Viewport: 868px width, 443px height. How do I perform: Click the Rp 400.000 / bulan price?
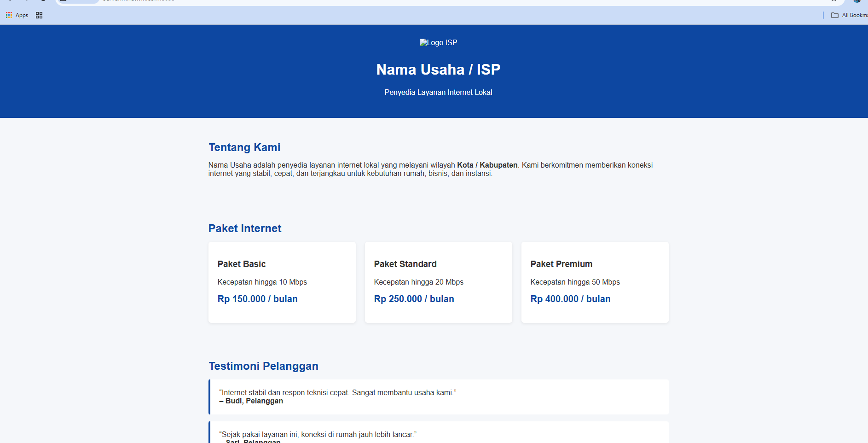point(570,299)
